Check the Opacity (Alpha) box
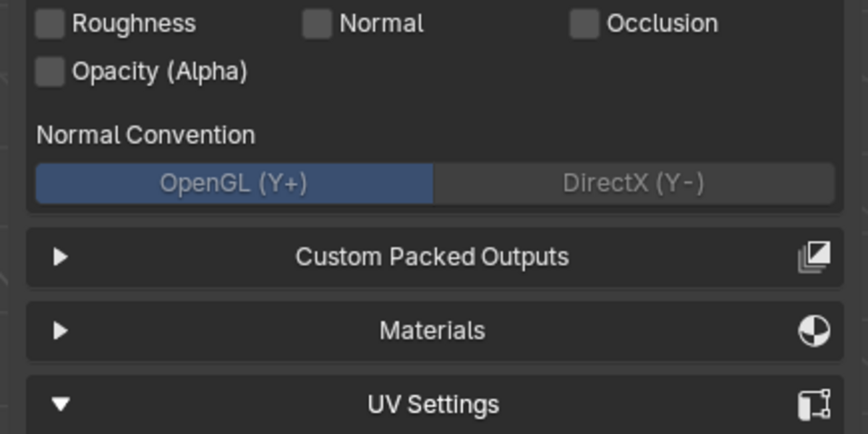Image resolution: width=868 pixels, height=434 pixels. point(50,72)
